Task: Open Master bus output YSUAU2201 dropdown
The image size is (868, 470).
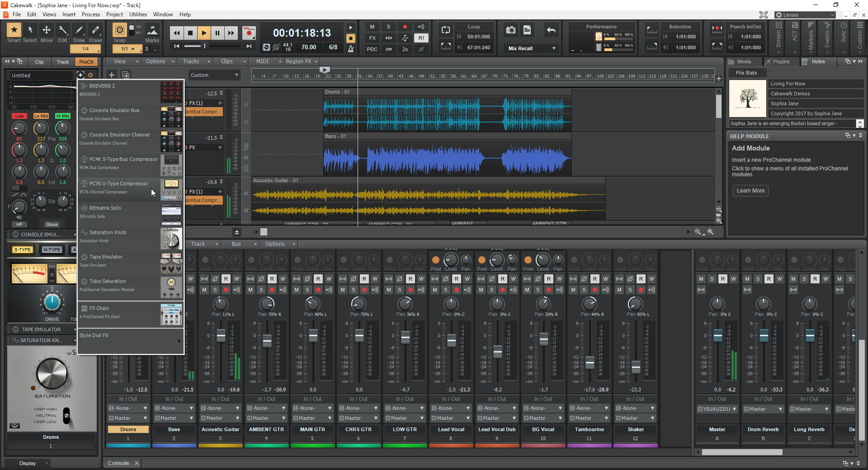Action: (717, 409)
